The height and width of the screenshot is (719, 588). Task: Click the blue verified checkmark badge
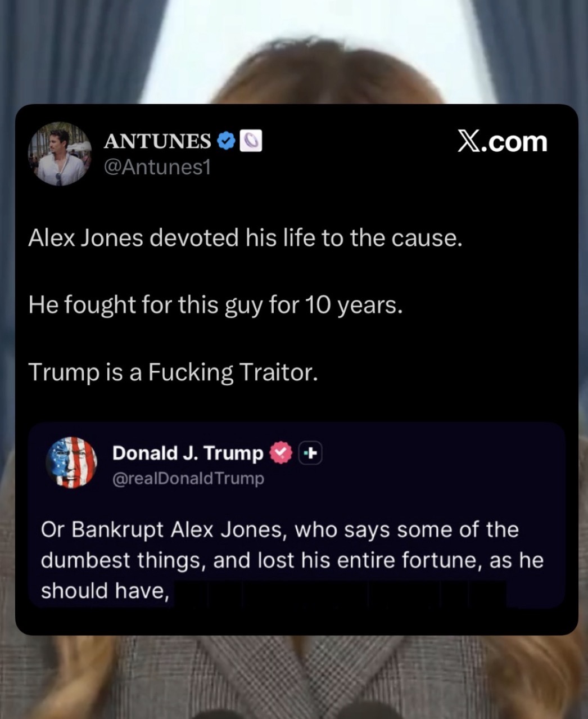point(226,141)
